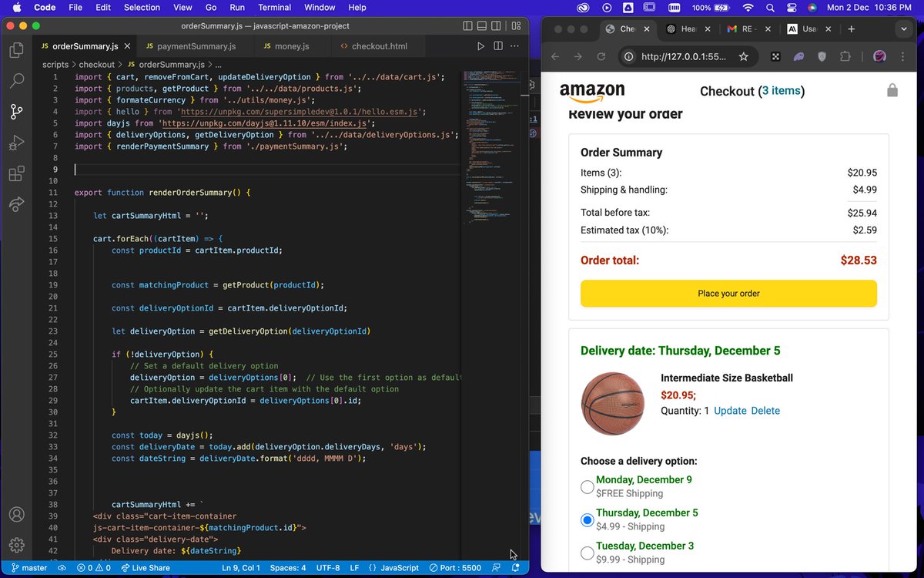
Task: Open the Chrome profile avatar
Action: [879, 57]
